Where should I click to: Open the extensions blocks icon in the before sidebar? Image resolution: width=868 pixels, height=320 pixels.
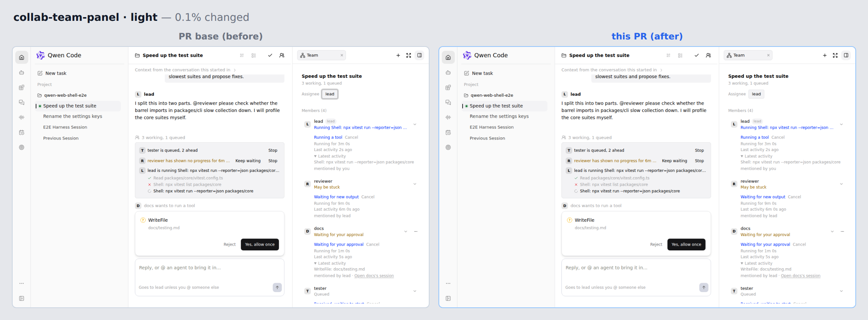(22, 87)
